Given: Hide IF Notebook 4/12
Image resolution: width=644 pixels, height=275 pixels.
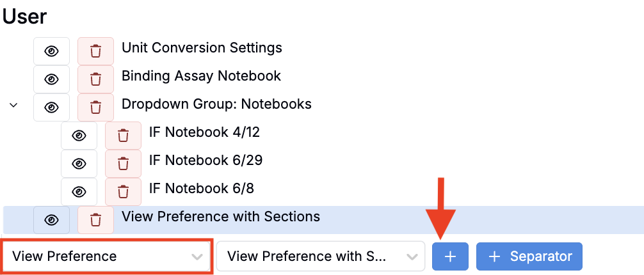Looking at the screenshot, I should click(x=79, y=136).
